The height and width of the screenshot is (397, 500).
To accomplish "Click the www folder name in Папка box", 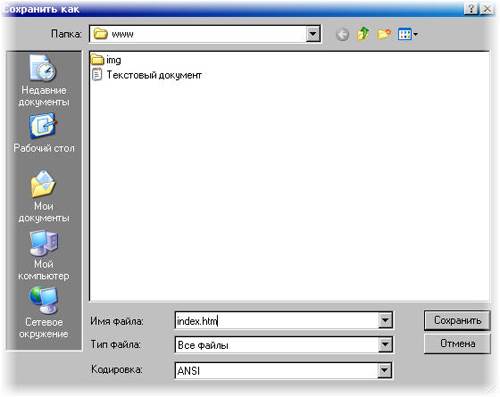I will coord(122,34).
